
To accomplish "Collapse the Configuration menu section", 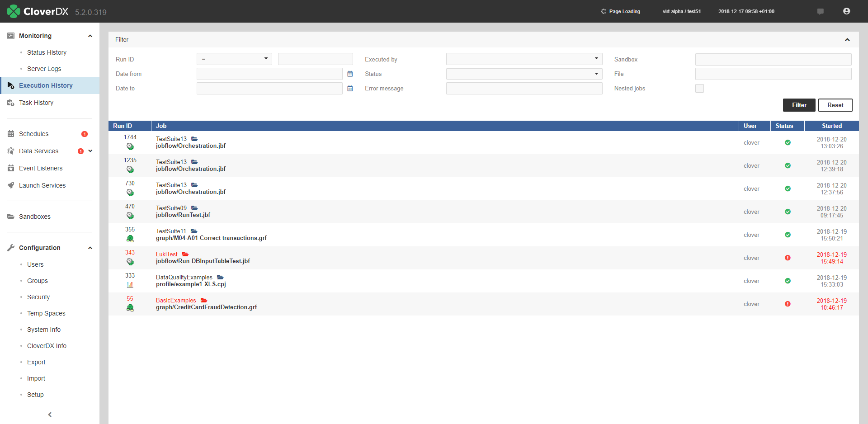I will pyautogui.click(x=90, y=248).
